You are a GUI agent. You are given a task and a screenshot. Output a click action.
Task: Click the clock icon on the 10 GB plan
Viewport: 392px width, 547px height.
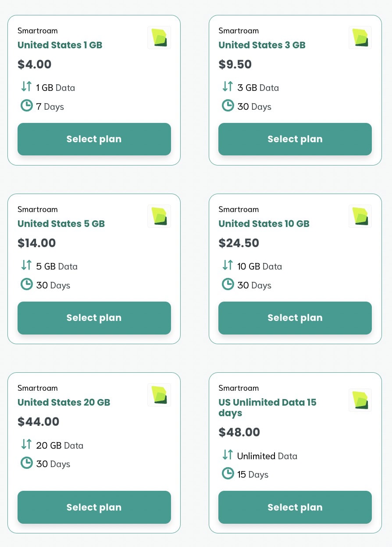coord(228,284)
